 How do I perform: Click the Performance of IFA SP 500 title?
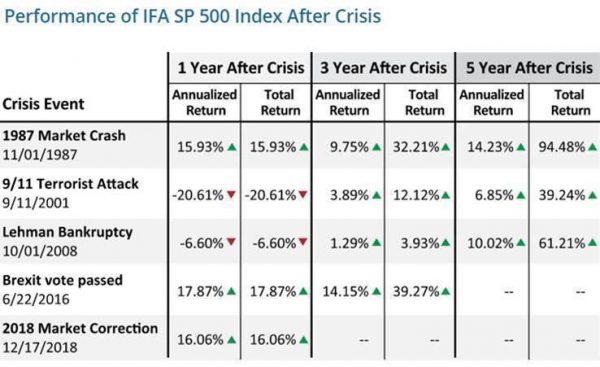click(x=193, y=16)
